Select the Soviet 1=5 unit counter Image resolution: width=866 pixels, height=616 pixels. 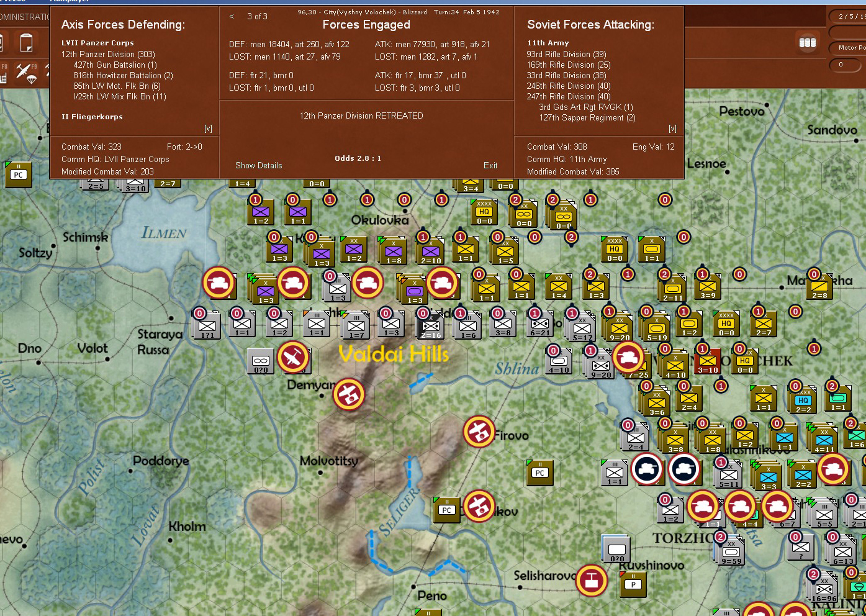(x=505, y=251)
